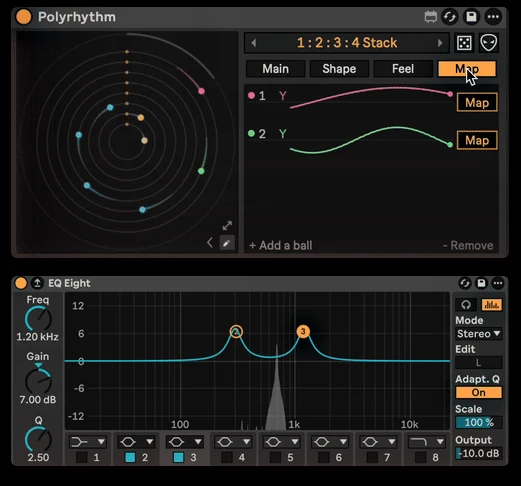Image resolution: width=521 pixels, height=486 pixels.
Task: Open filter type menu for band 4
Action: tap(233, 442)
